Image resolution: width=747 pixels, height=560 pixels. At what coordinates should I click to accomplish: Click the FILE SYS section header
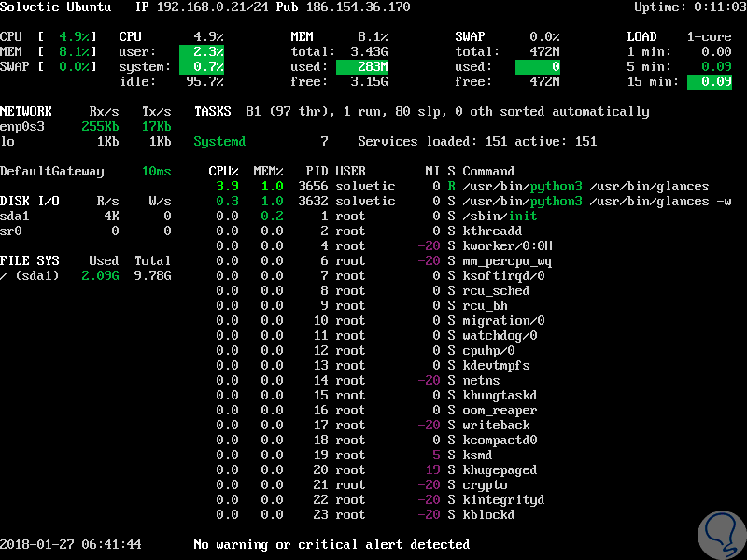(30, 261)
